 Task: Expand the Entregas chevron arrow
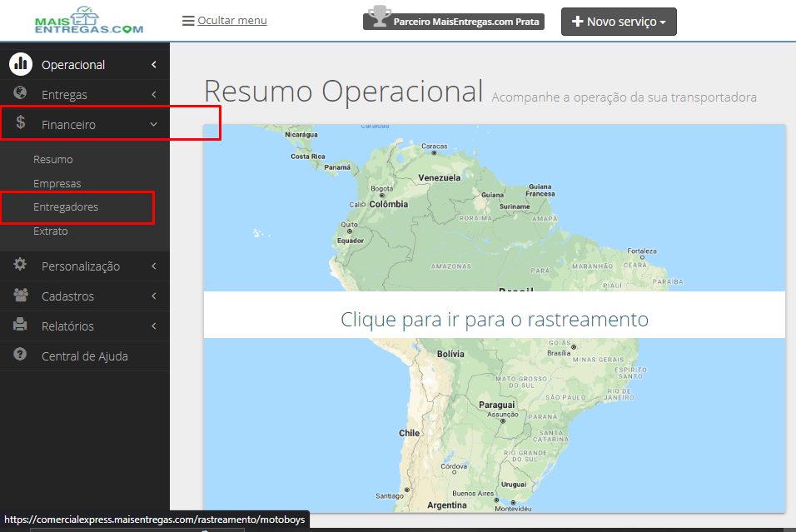click(x=154, y=94)
